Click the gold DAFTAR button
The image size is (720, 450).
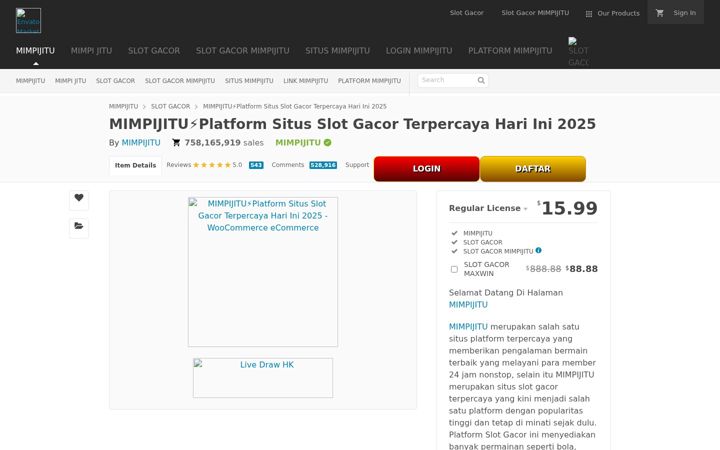(533, 169)
